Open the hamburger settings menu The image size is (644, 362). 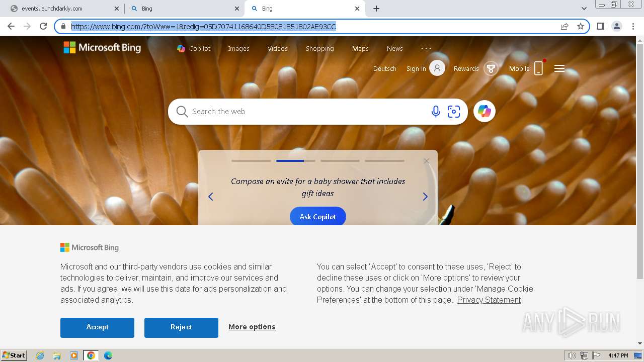559,68
